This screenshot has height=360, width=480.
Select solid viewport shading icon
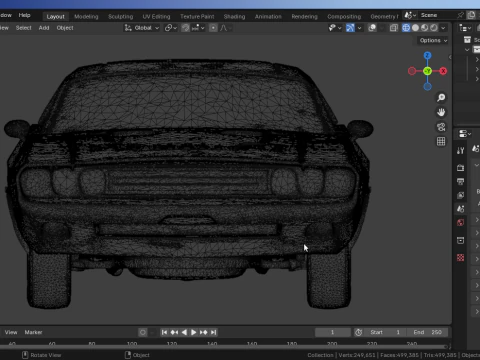(x=415, y=28)
